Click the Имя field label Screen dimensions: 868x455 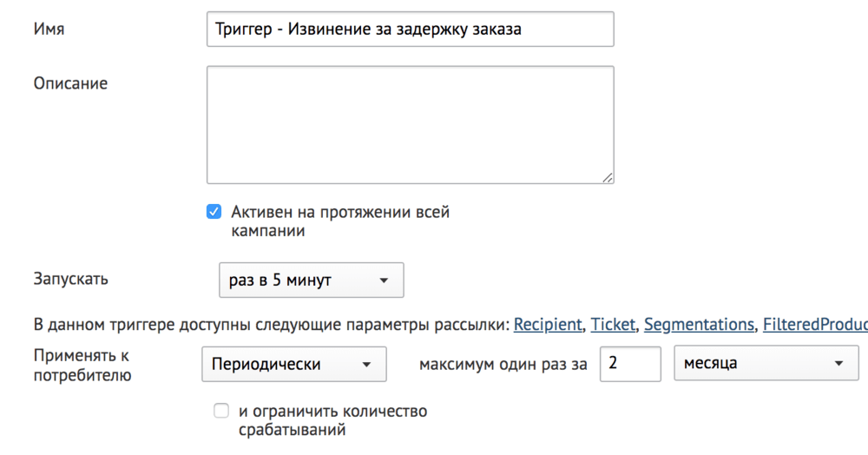click(49, 29)
